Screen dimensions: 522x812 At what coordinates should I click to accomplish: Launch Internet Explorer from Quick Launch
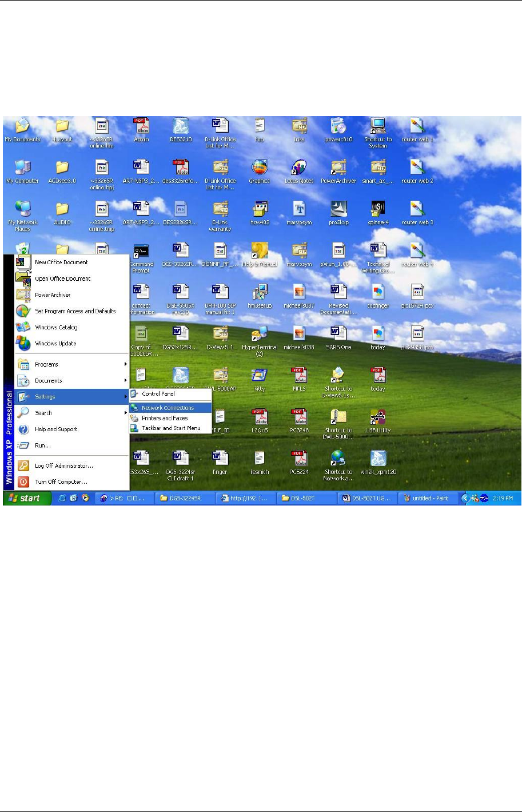pos(62,498)
